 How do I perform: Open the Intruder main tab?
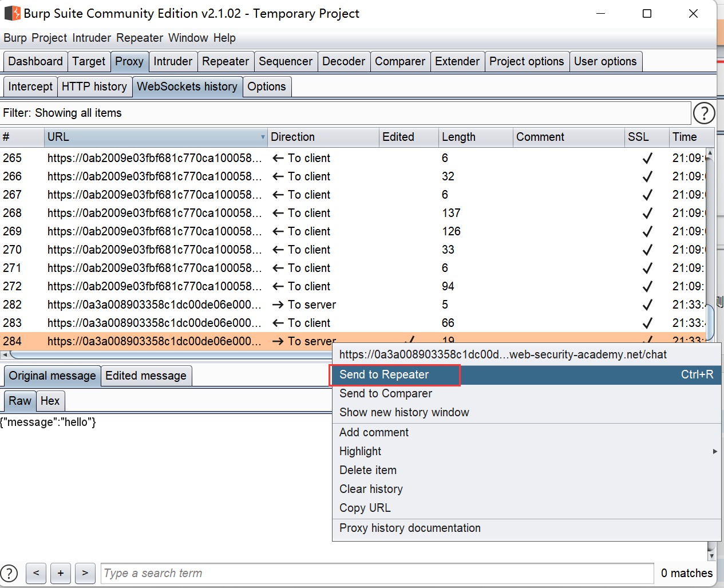172,61
